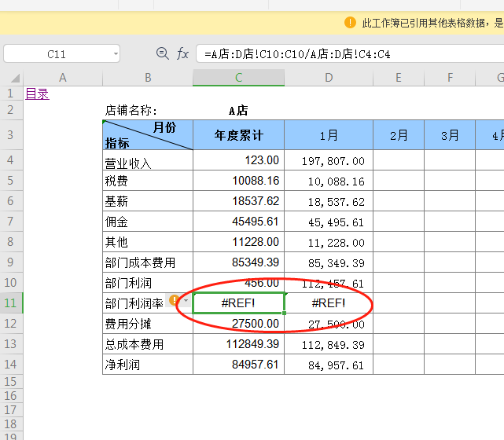Screen dimensions: 504x440
Task: Open the 目录 hyperlink in cell A1
Action: (x=37, y=94)
